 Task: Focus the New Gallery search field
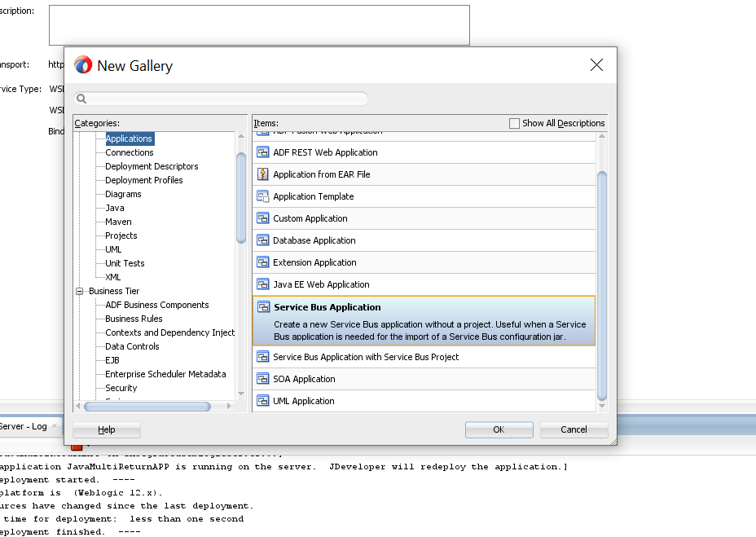[221, 99]
